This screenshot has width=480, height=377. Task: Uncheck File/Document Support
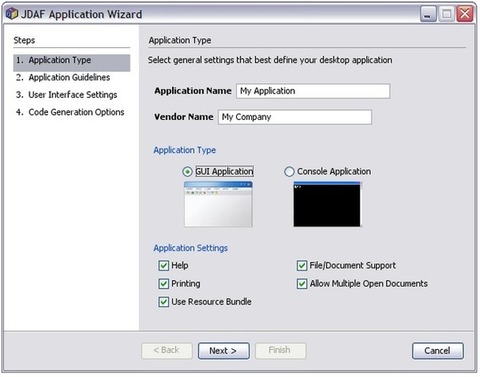[302, 266]
